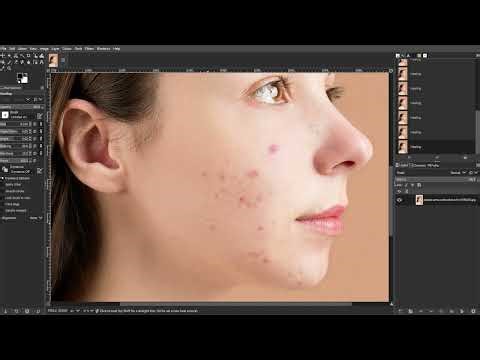Click the brush preview thumbnail in tool options
The width and height of the screenshot is (480, 360).
(x=5, y=115)
